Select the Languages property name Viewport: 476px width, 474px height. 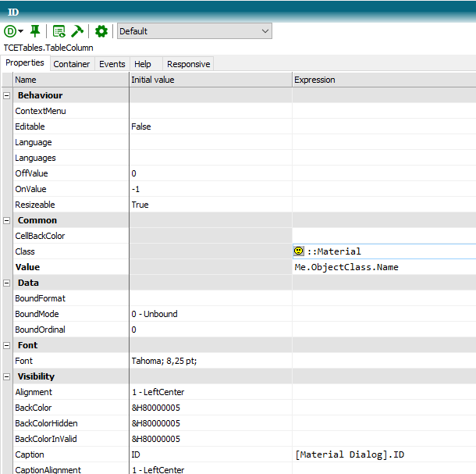36,158
